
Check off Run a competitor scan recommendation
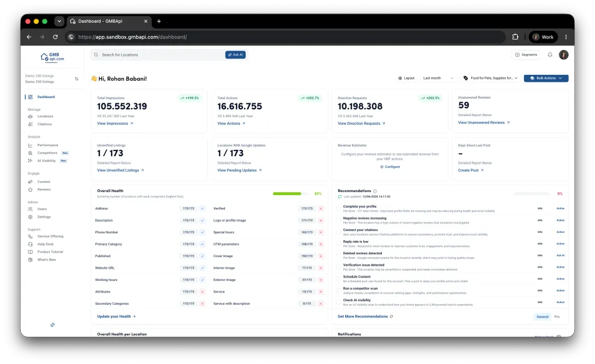click(x=339, y=291)
